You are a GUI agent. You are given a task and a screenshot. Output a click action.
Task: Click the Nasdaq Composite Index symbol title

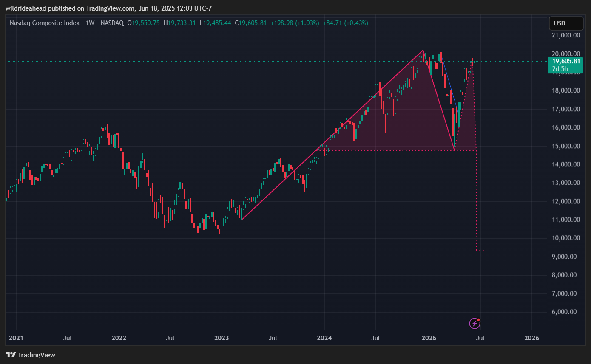click(x=44, y=23)
